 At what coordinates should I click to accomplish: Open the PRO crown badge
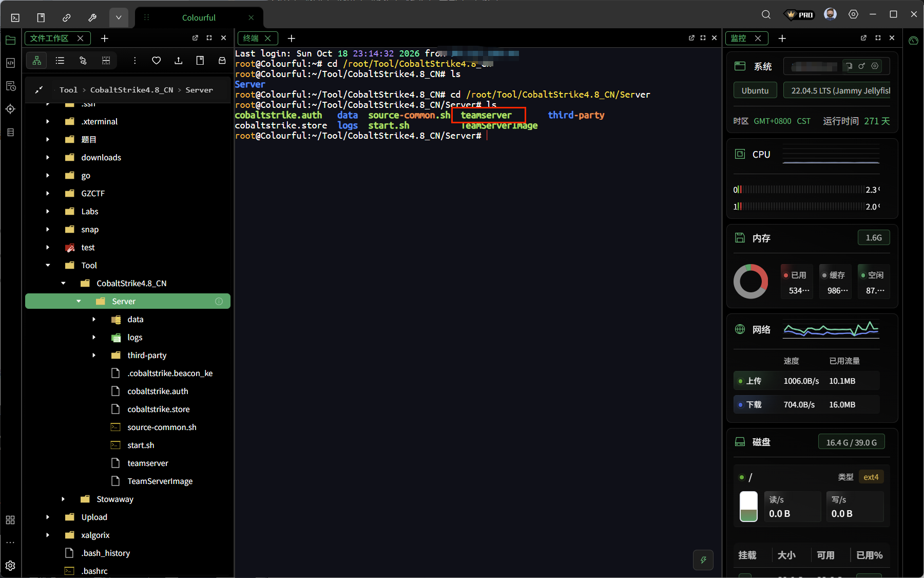pos(800,14)
